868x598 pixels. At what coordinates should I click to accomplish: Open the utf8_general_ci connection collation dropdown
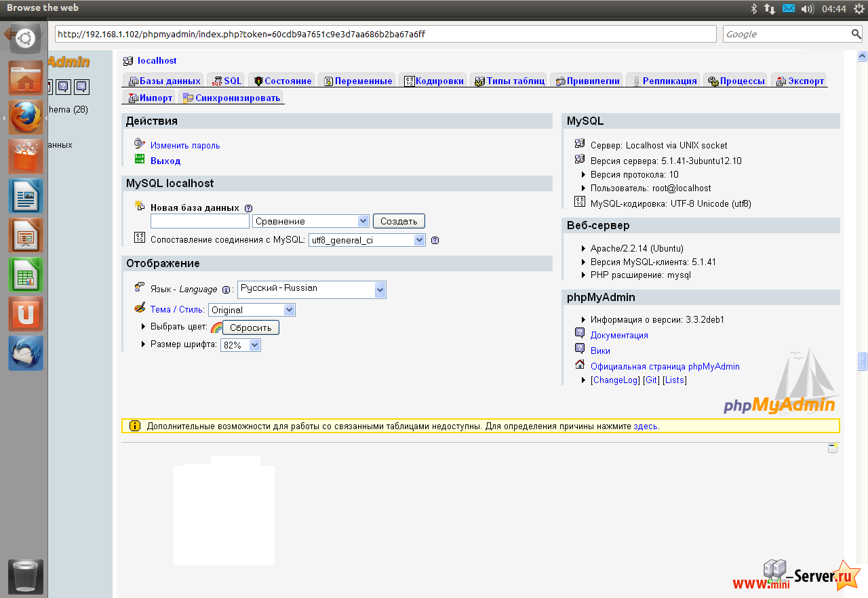367,240
